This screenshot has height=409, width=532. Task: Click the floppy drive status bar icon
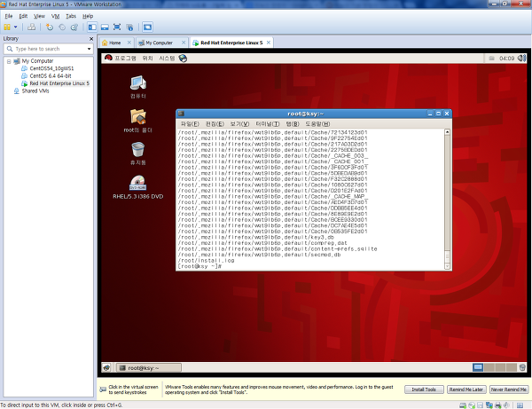[x=480, y=405]
